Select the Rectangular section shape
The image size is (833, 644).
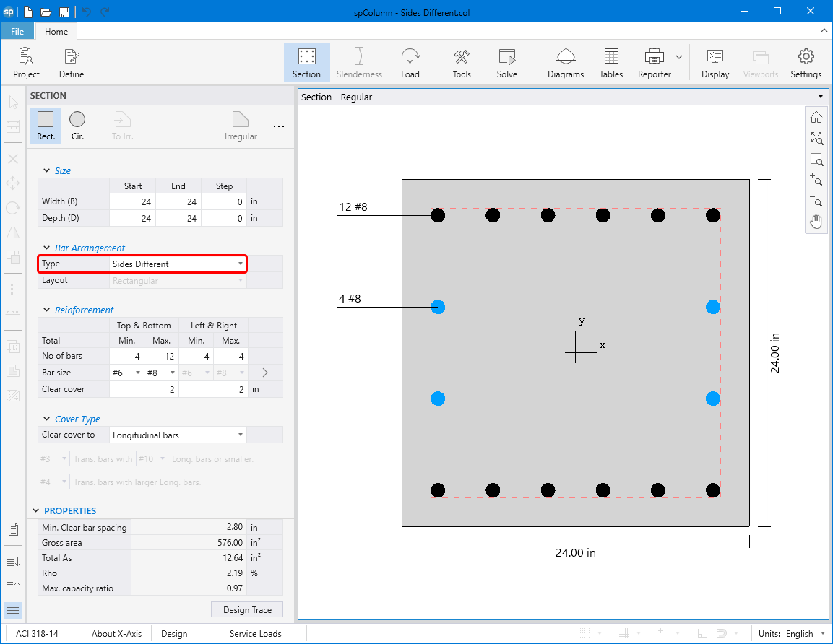[46, 126]
